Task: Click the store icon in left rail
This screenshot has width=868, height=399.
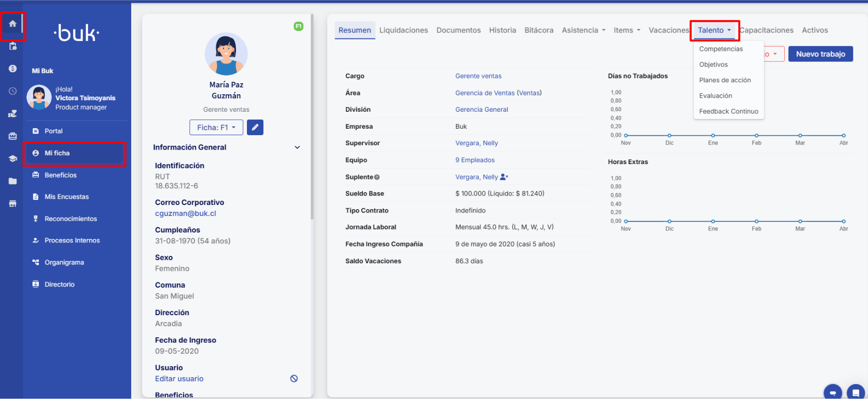Action: [12, 203]
